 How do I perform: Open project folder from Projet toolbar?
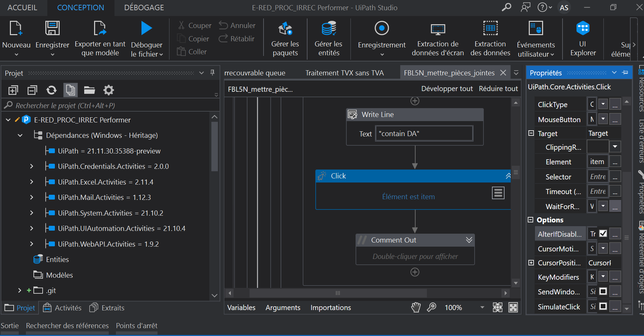click(89, 90)
